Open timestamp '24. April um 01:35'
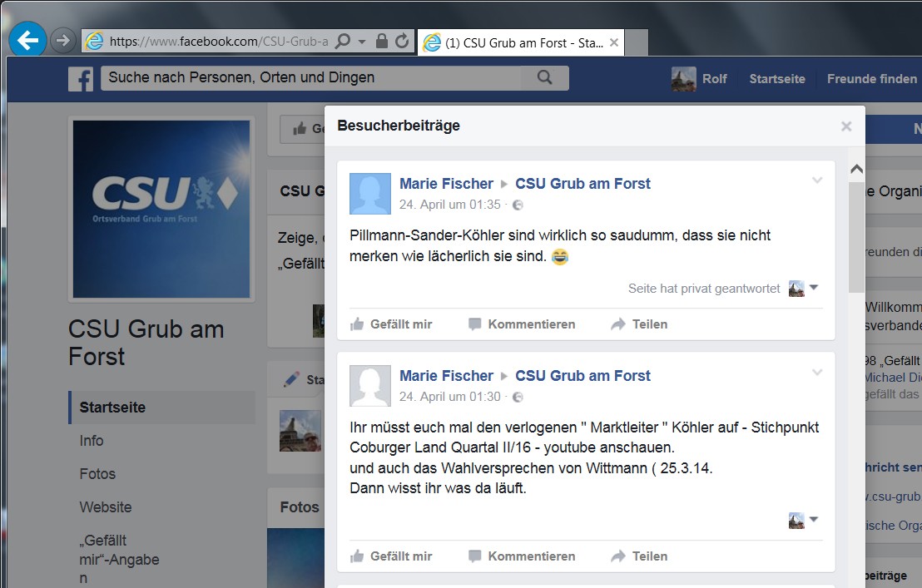This screenshot has height=588, width=922. pos(450,205)
